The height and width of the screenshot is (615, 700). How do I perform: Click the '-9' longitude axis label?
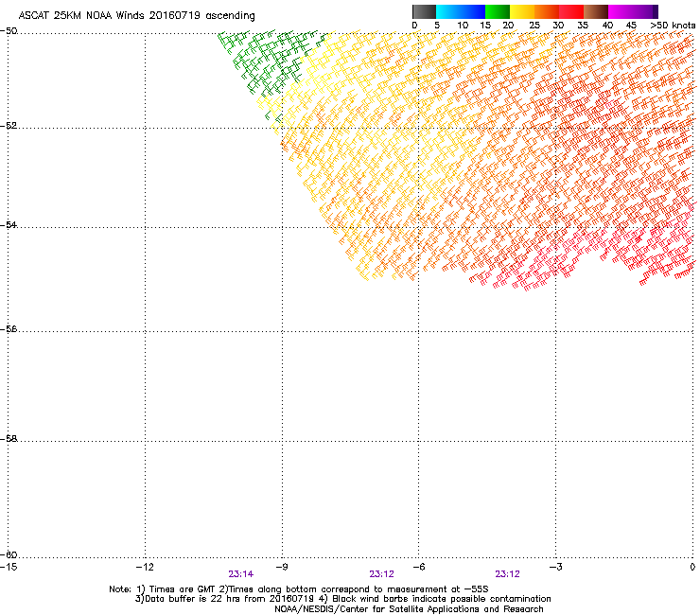281,567
